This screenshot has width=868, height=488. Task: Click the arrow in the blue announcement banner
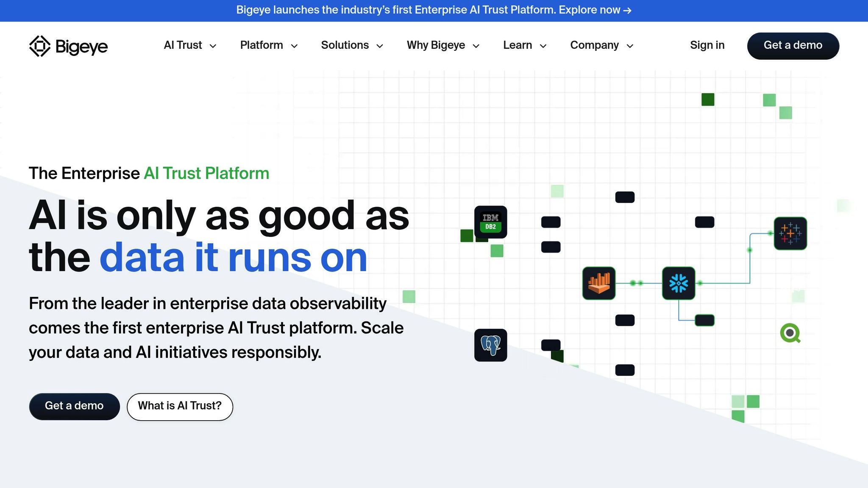(627, 10)
